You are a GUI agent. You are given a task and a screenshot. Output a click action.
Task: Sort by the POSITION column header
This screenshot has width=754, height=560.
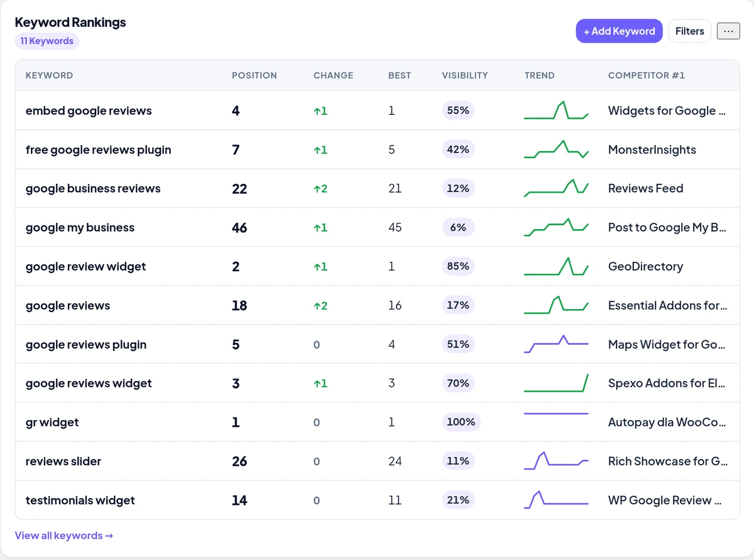click(x=254, y=75)
